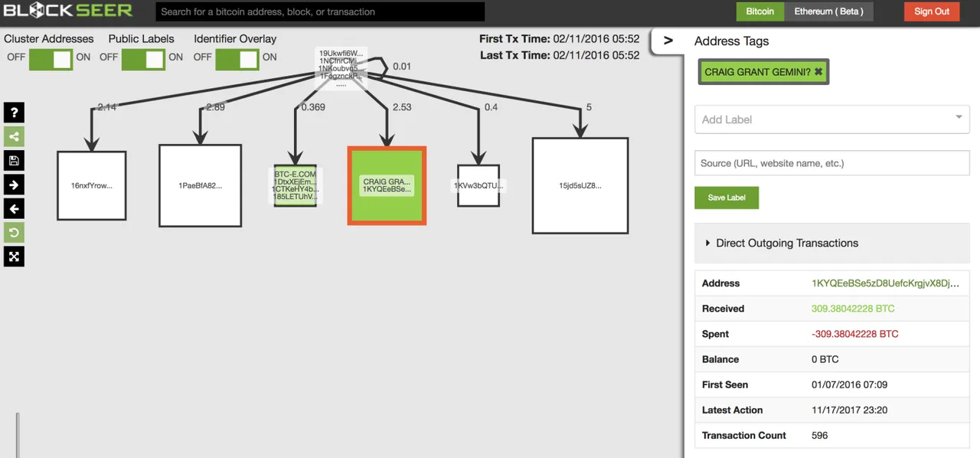Click the circular refresh icon
980x458 pixels.
click(x=14, y=232)
